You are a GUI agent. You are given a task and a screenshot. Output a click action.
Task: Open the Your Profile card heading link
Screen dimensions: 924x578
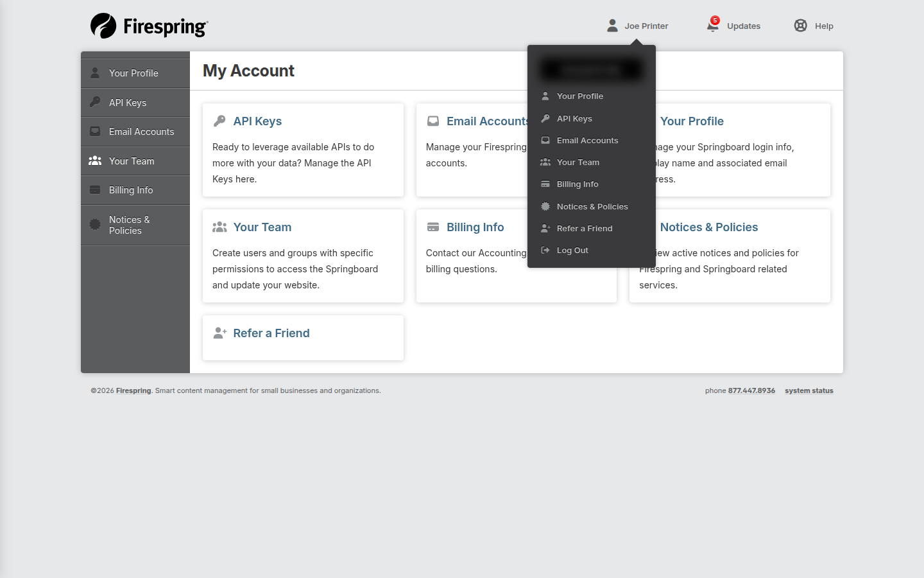pos(692,121)
